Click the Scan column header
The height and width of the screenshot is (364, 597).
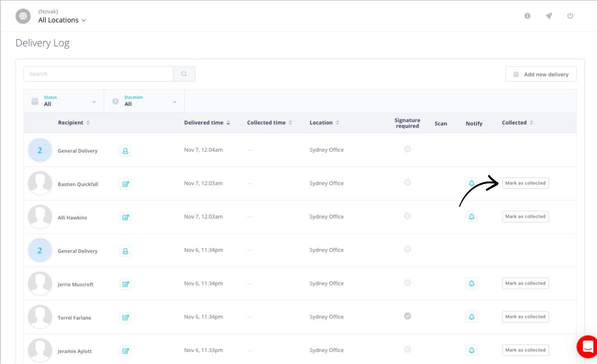coord(440,123)
